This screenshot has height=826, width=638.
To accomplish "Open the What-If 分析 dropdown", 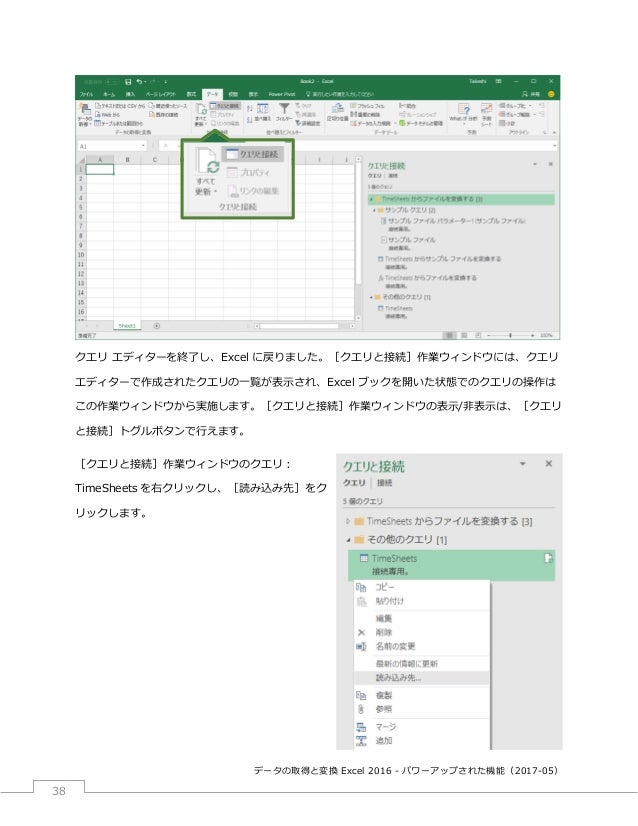I will 463,114.
